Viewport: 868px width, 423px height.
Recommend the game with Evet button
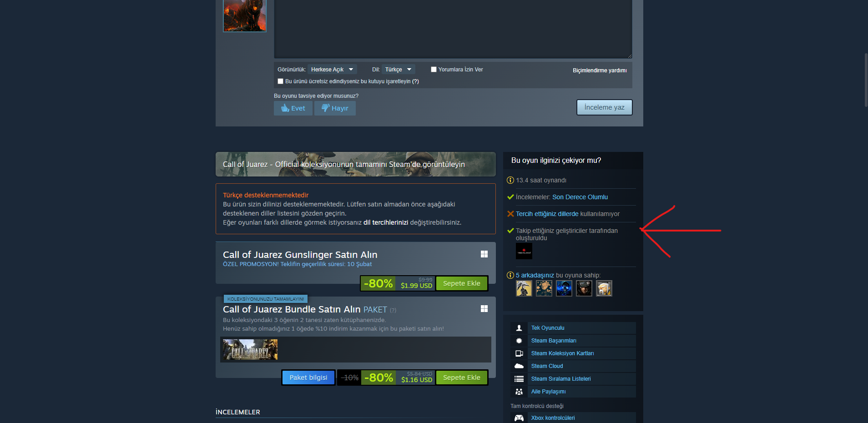tap(293, 108)
